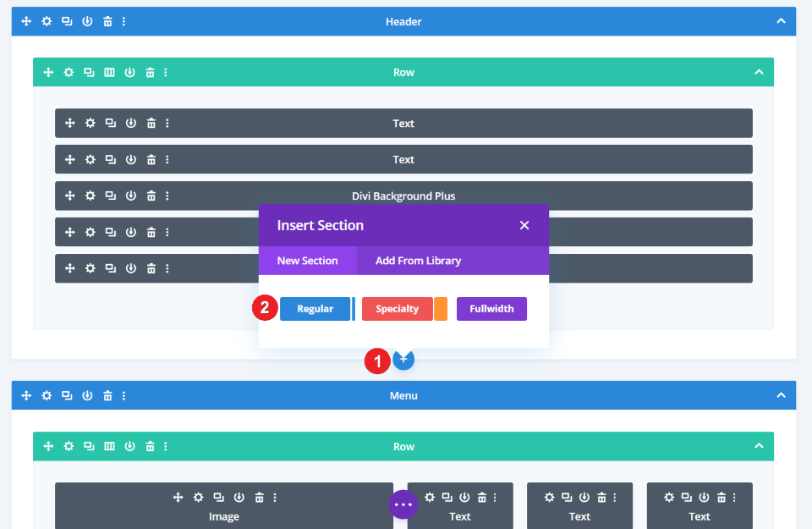This screenshot has width=812, height=529.
Task: Toggle the power icon on the Divi Background Plus module
Action: pyautogui.click(x=130, y=196)
